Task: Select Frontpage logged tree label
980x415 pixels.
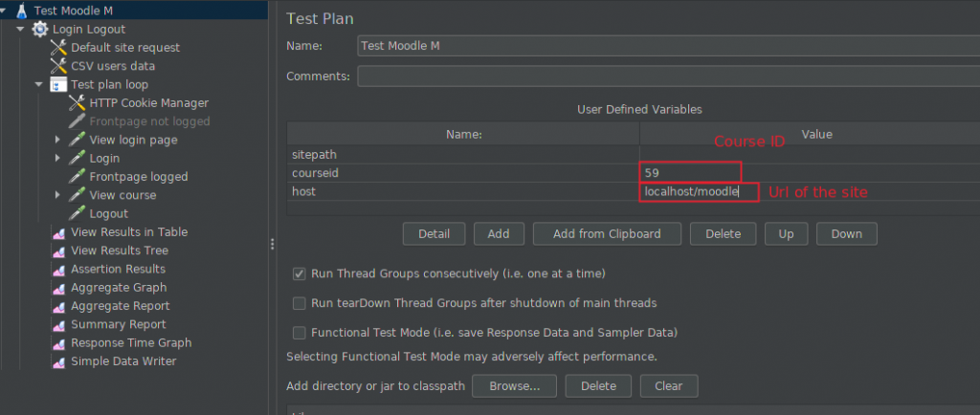Action: 139,177
